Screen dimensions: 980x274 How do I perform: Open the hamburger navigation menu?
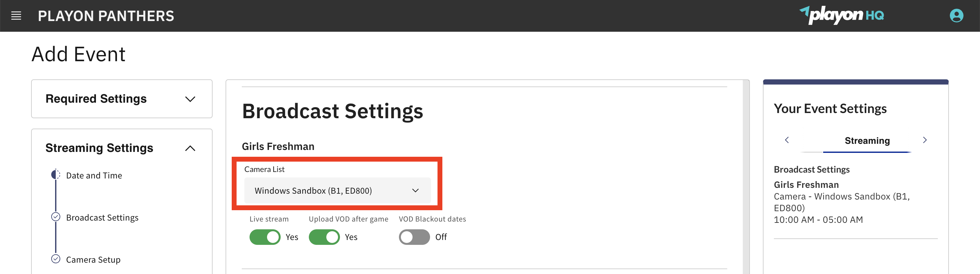coord(16,16)
